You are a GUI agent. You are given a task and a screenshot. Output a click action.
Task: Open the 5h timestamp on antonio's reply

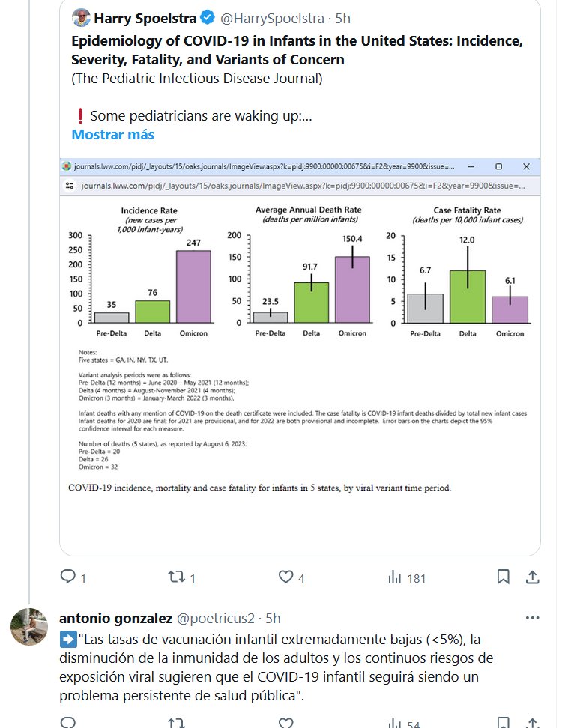(273, 618)
